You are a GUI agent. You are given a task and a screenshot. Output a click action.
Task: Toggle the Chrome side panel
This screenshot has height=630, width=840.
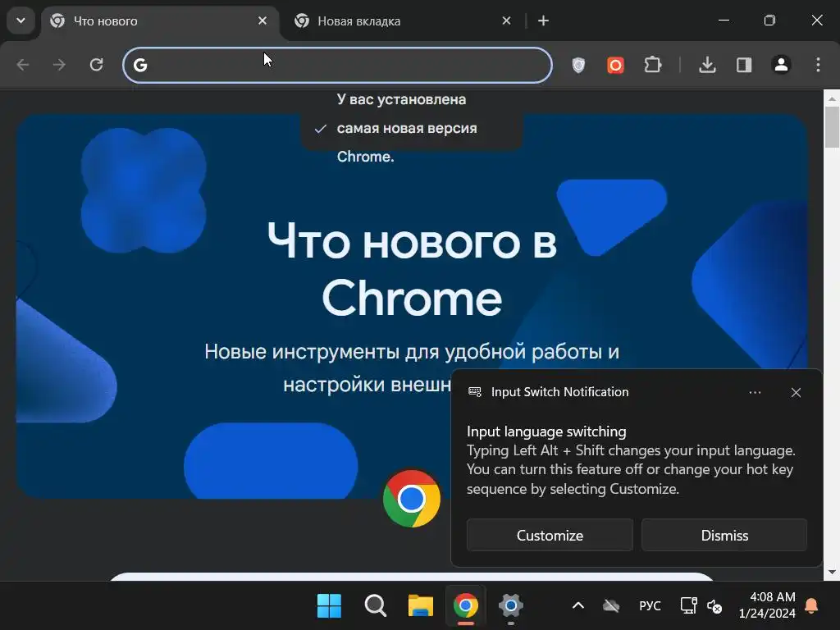point(744,65)
